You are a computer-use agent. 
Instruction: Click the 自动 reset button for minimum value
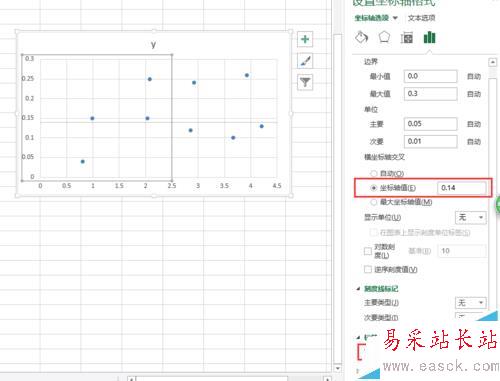point(474,76)
